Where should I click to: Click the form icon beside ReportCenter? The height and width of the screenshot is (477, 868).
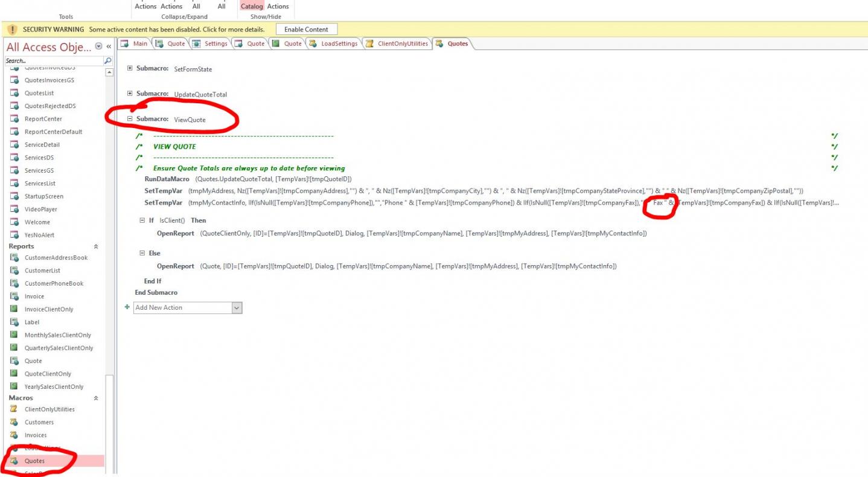14,119
